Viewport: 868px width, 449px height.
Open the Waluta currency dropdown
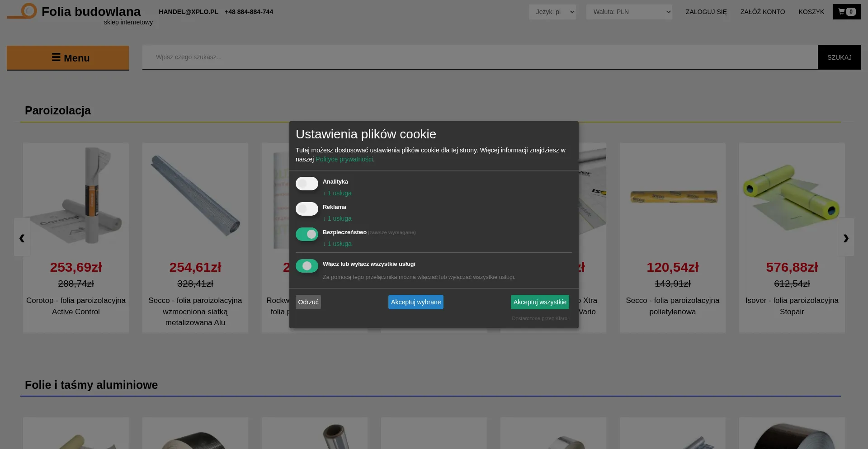click(629, 12)
